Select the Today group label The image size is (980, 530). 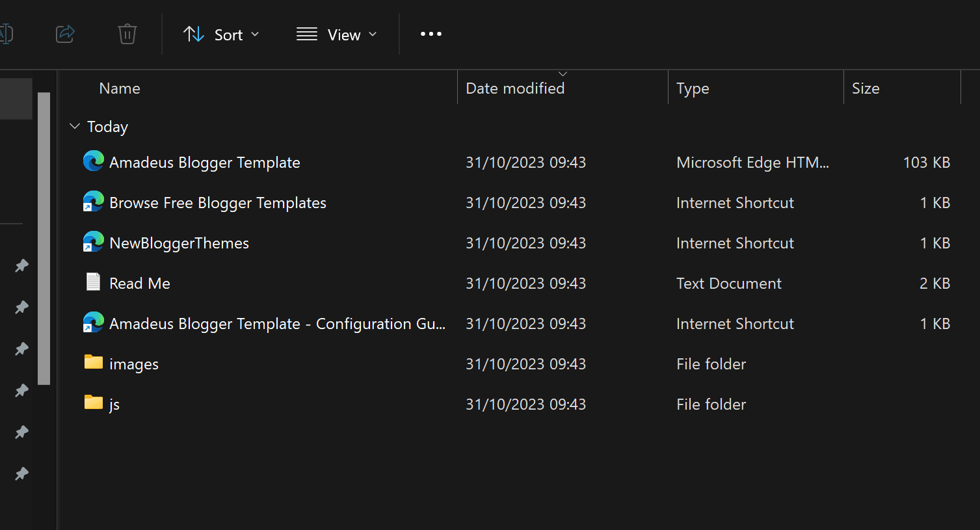(x=108, y=127)
